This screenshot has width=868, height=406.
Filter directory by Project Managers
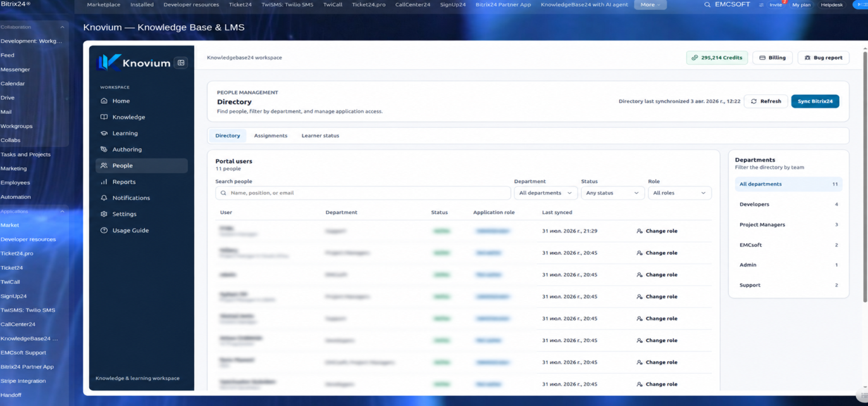coord(788,225)
